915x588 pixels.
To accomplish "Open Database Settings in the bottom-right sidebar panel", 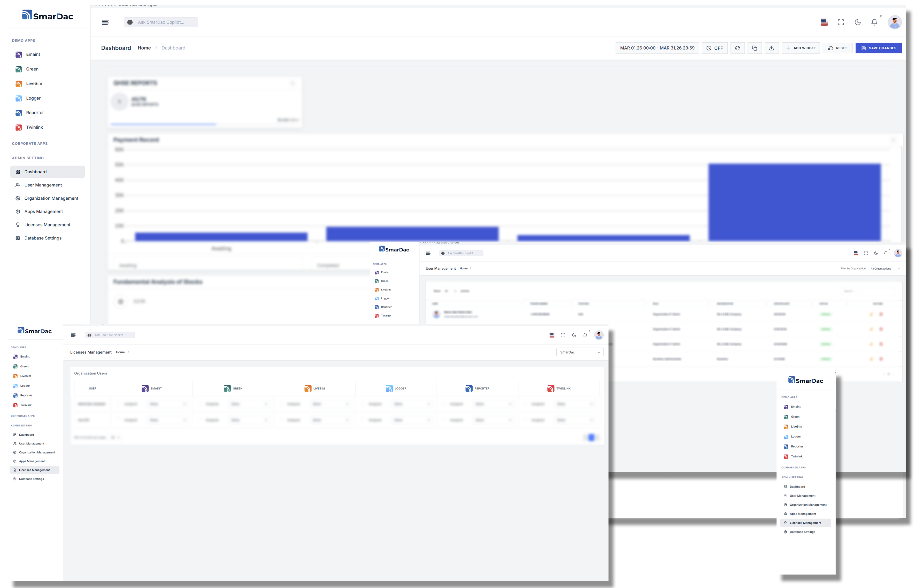I will pyautogui.click(x=802, y=532).
